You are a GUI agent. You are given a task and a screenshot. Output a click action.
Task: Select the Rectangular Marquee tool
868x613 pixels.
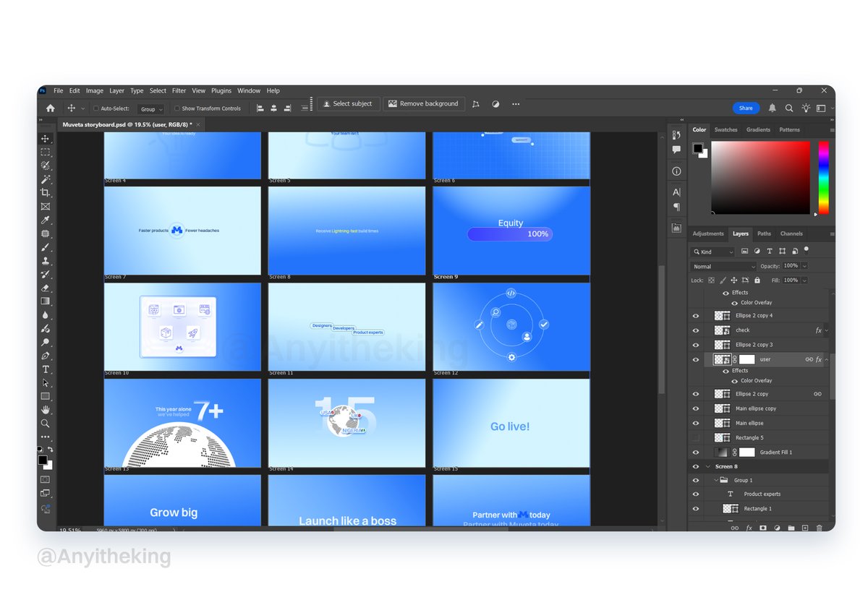click(x=45, y=153)
